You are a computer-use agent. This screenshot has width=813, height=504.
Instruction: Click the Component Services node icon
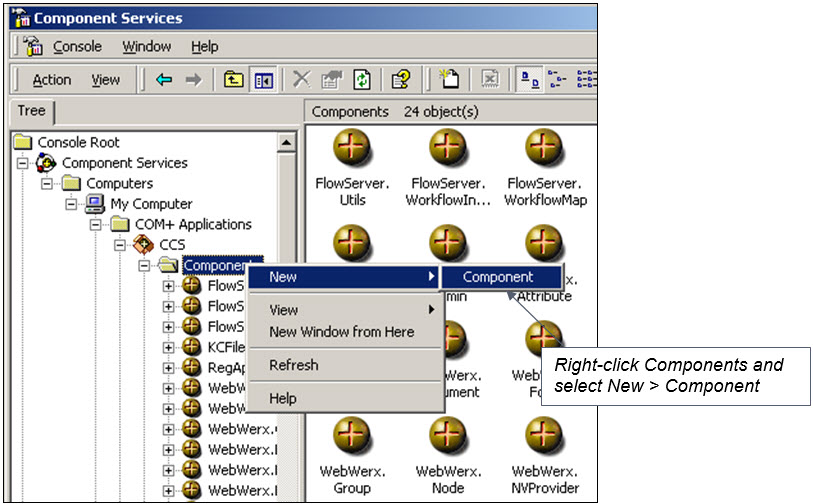pos(46,163)
